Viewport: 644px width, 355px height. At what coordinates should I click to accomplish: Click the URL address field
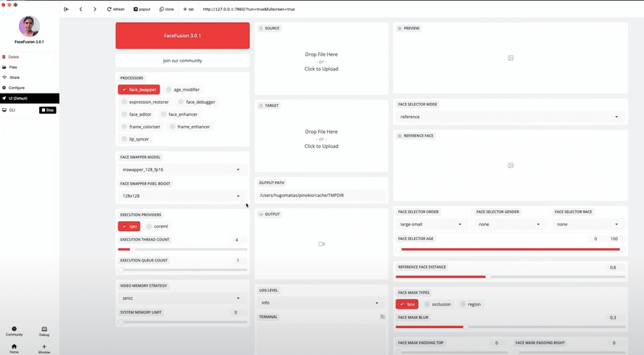click(249, 9)
